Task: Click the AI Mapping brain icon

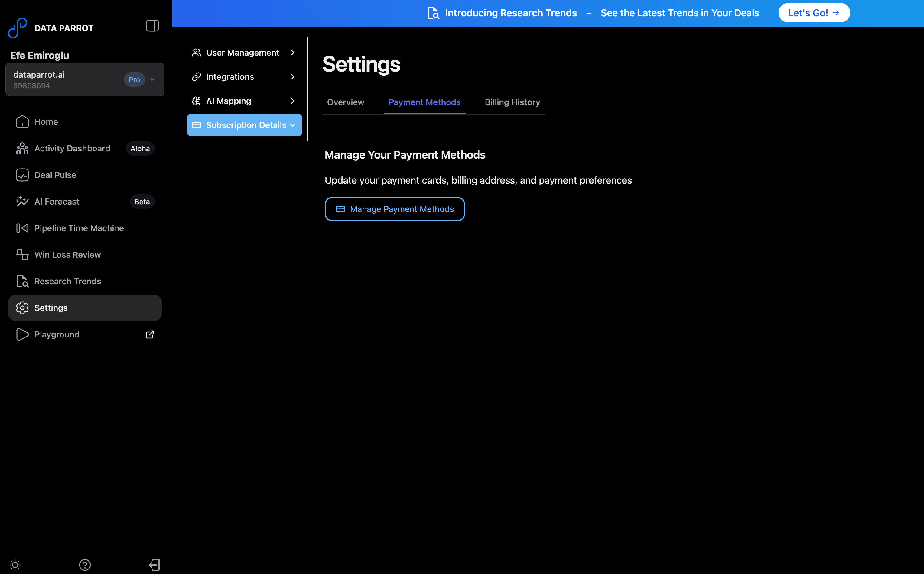Action: [197, 101]
